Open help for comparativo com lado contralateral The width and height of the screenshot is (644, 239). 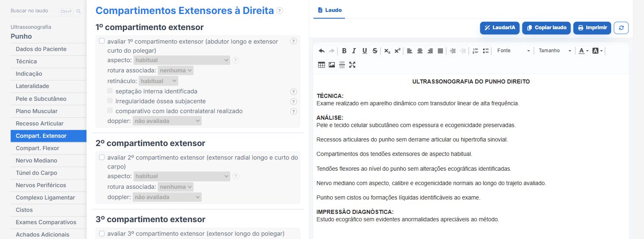[293, 111]
